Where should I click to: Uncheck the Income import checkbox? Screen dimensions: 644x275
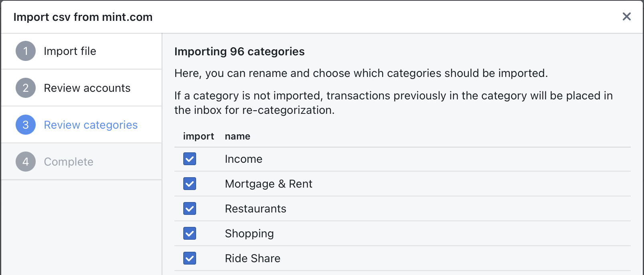(189, 159)
